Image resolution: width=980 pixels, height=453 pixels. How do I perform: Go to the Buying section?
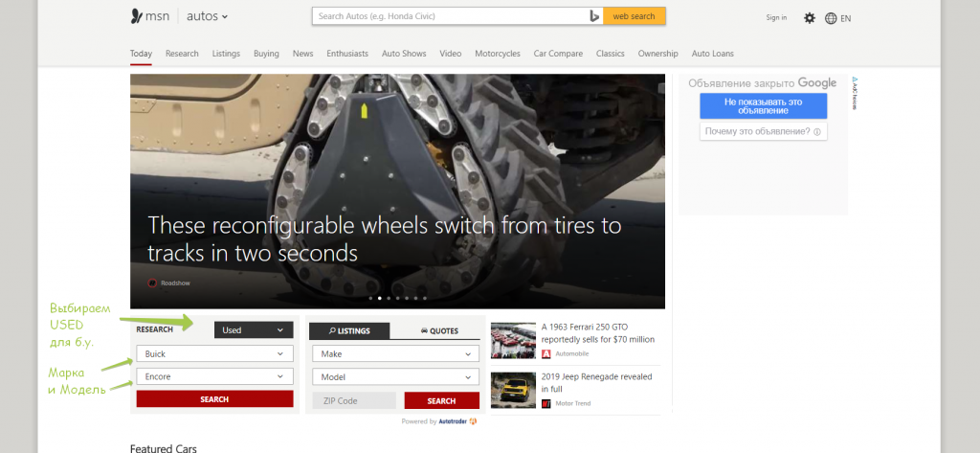point(266,54)
